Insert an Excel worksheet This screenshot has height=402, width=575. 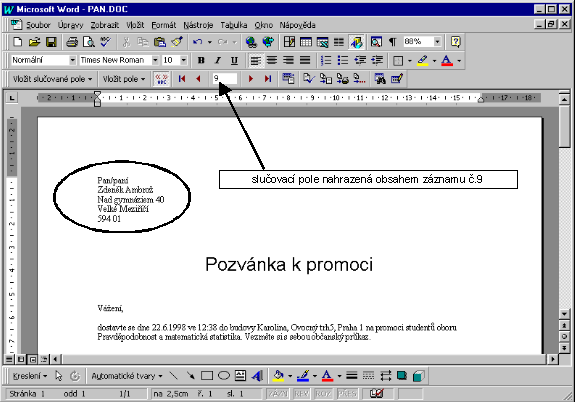coord(323,42)
